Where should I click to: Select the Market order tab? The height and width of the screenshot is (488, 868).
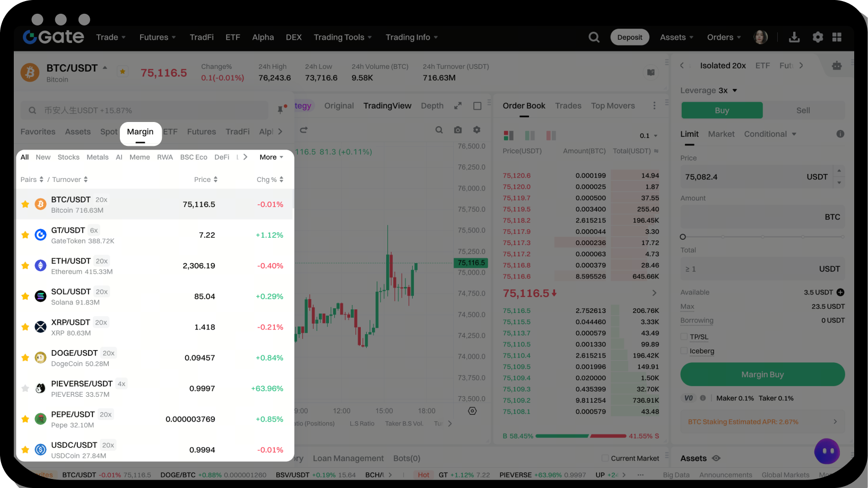[x=721, y=134]
